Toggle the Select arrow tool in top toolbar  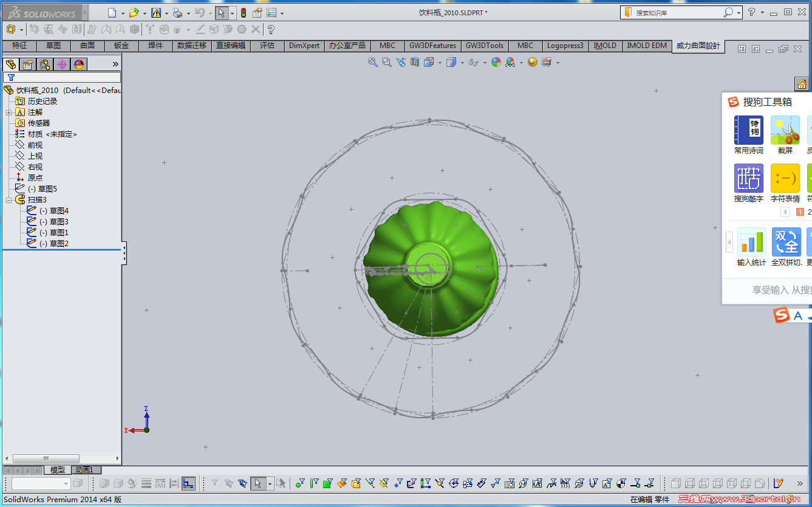click(222, 13)
